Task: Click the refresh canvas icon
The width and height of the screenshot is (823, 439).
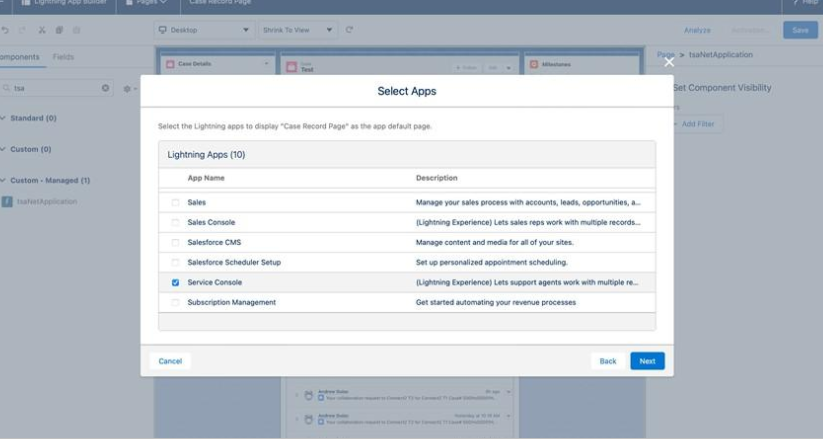Action: (349, 31)
